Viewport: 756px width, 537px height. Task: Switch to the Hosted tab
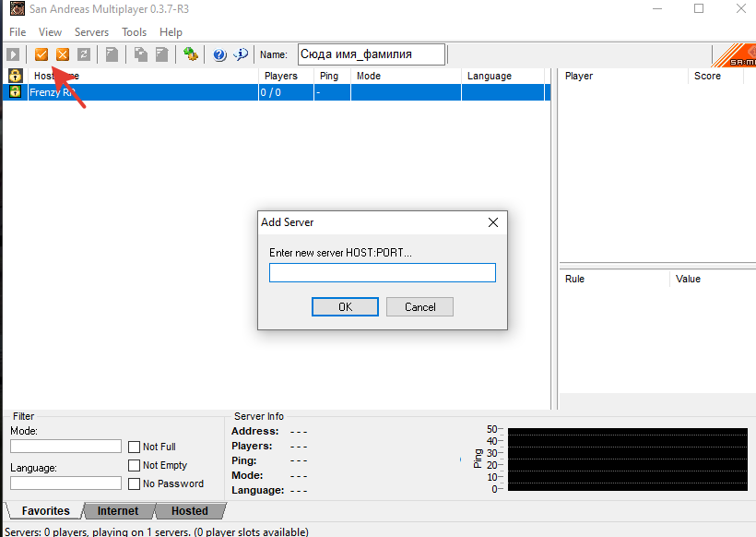(190, 511)
